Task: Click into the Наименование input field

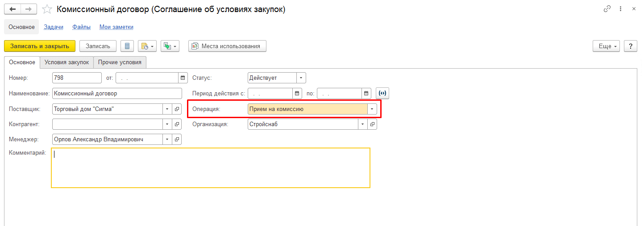Action: coord(116,94)
